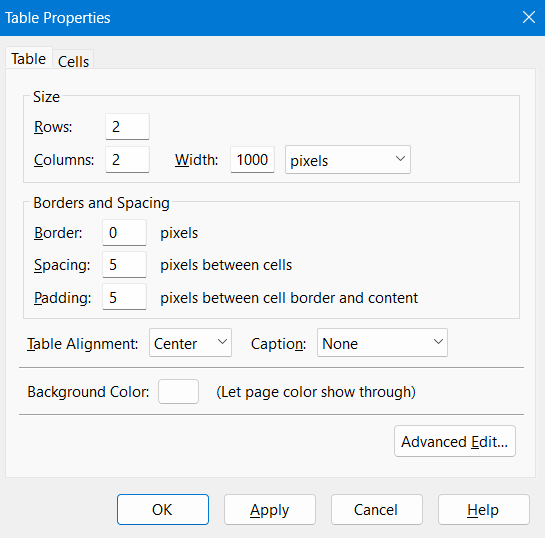Open the Caption dropdown
This screenshot has height=538, width=545.
(x=382, y=343)
